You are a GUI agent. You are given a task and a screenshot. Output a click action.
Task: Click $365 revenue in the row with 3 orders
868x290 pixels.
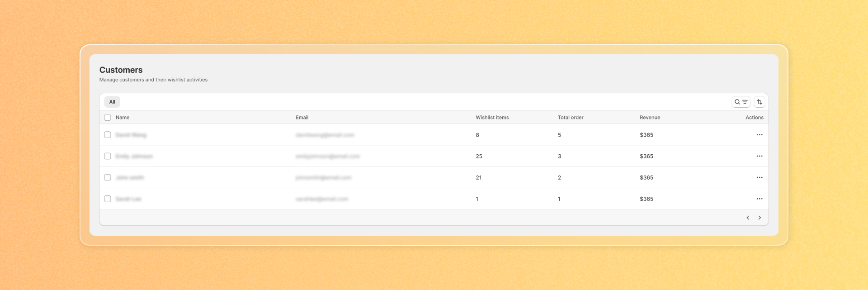tap(646, 156)
